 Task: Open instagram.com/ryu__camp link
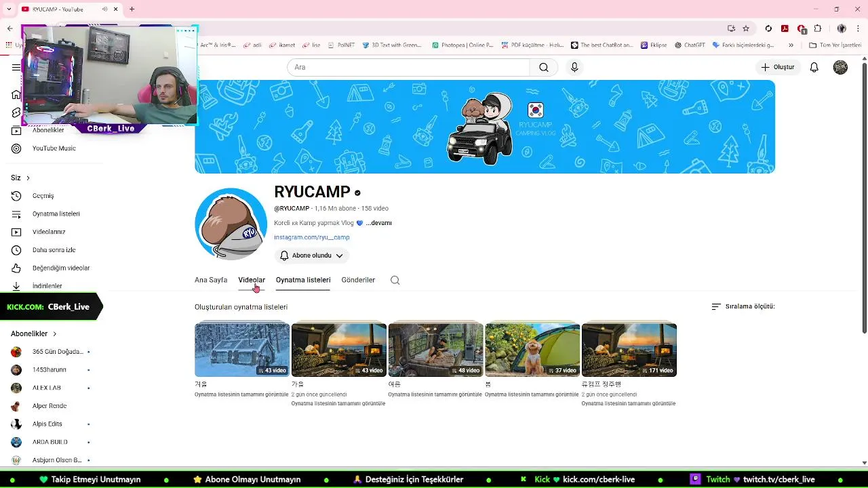click(312, 238)
